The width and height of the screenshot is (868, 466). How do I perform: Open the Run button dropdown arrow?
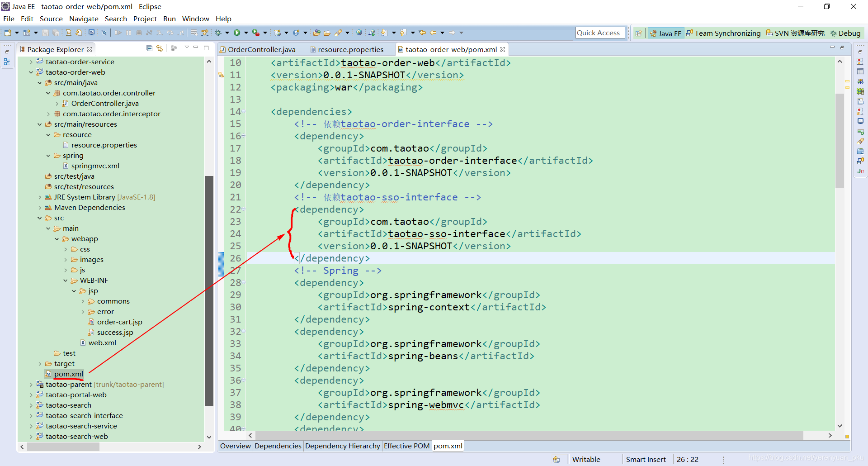(246, 33)
